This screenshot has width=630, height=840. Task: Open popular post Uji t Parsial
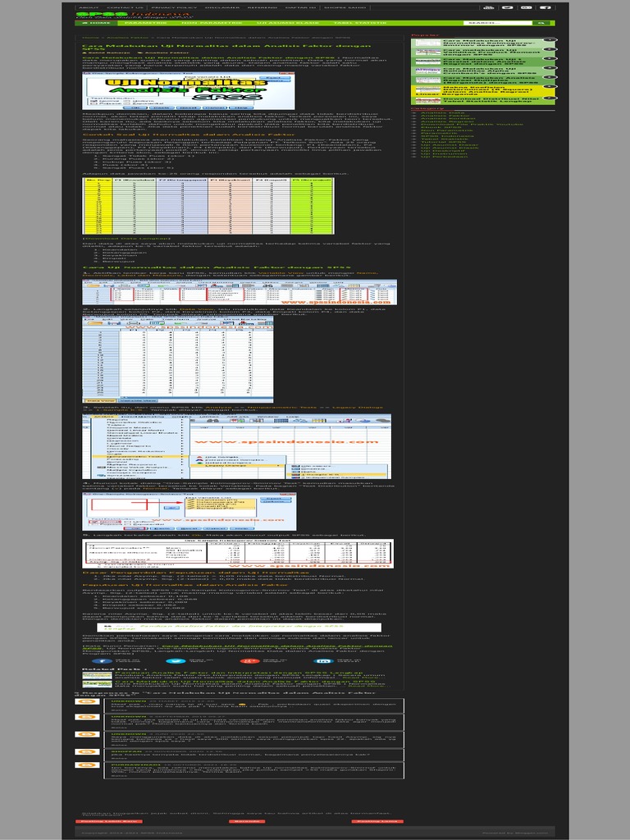484,62
